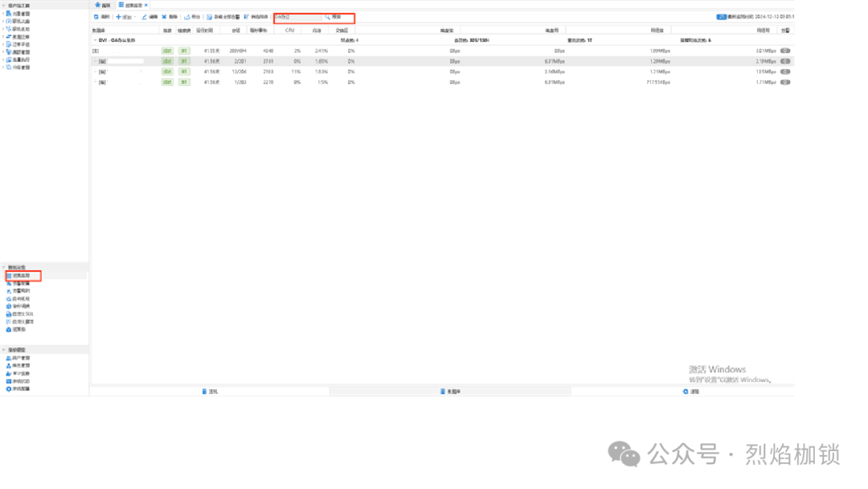The width and height of the screenshot is (868, 489).
Task: Collapse the 数据运维 sidebar section
Action: click(3, 268)
